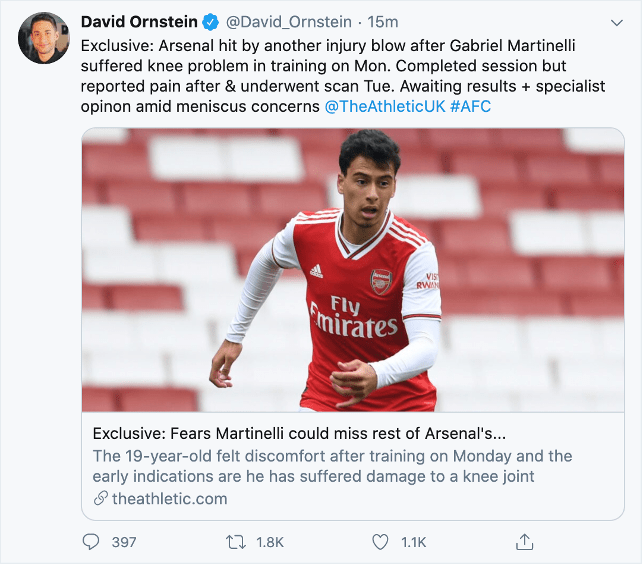Like the tweet with the heart icon
The height and width of the screenshot is (564, 642).
(380, 542)
